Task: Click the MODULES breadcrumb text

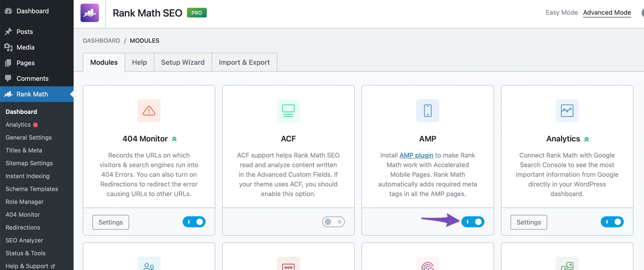Action: 144,41
